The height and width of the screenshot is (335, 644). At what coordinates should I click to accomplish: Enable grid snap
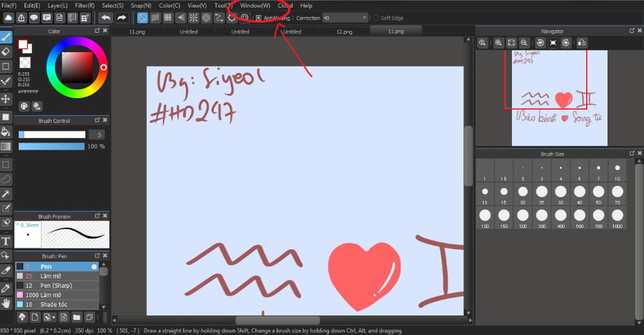click(168, 18)
